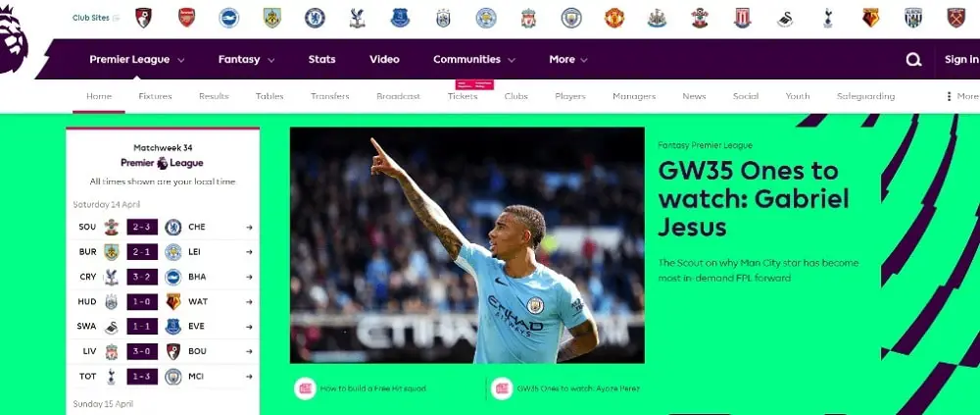The height and width of the screenshot is (415, 980).
Task: Open the Manchester United club crest
Action: (614, 18)
